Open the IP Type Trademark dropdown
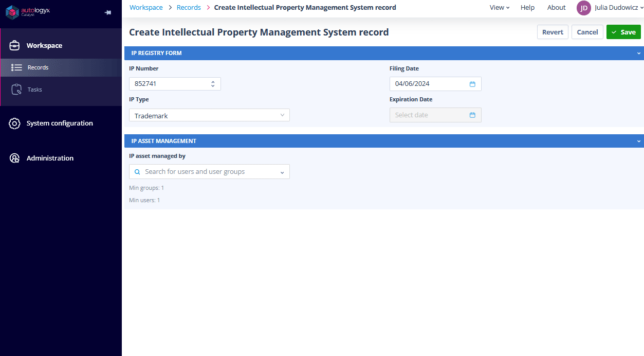This screenshot has height=356, width=644. pyautogui.click(x=209, y=115)
